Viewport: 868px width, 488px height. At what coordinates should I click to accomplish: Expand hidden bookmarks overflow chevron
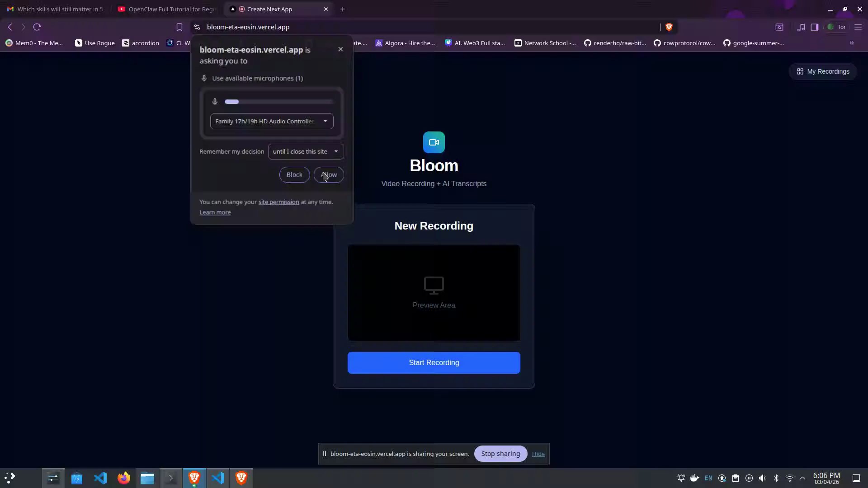[852, 43]
